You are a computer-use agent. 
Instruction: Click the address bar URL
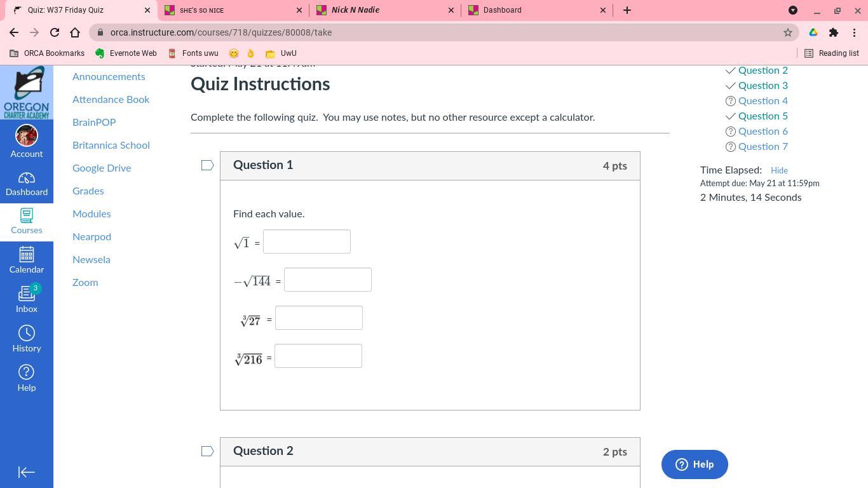coord(221,32)
